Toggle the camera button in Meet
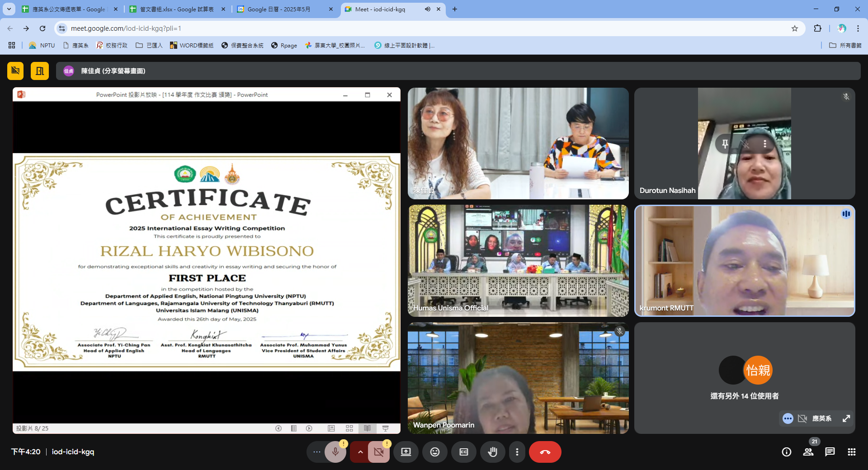868x470 pixels. [x=379, y=452]
